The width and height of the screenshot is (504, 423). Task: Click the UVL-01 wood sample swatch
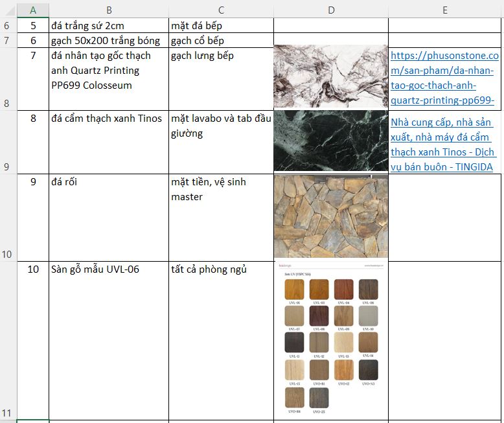(294, 290)
